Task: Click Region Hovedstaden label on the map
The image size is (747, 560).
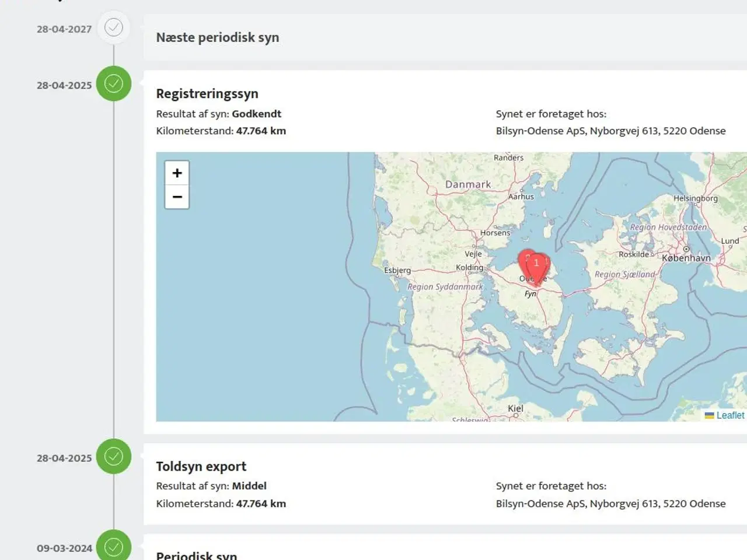Action: tap(668, 227)
